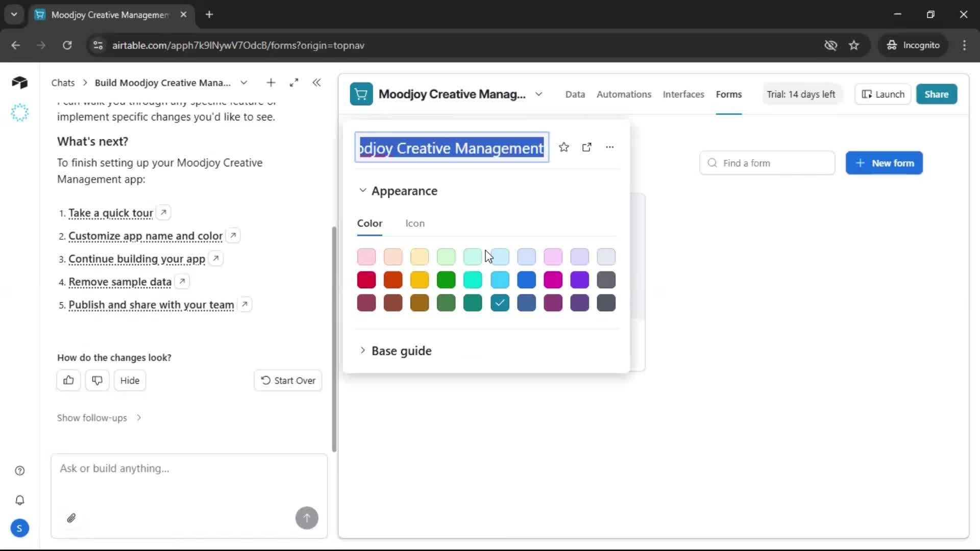This screenshot has height=551, width=980.
Task: Open base name dropdown chevron
Action: 538,94
